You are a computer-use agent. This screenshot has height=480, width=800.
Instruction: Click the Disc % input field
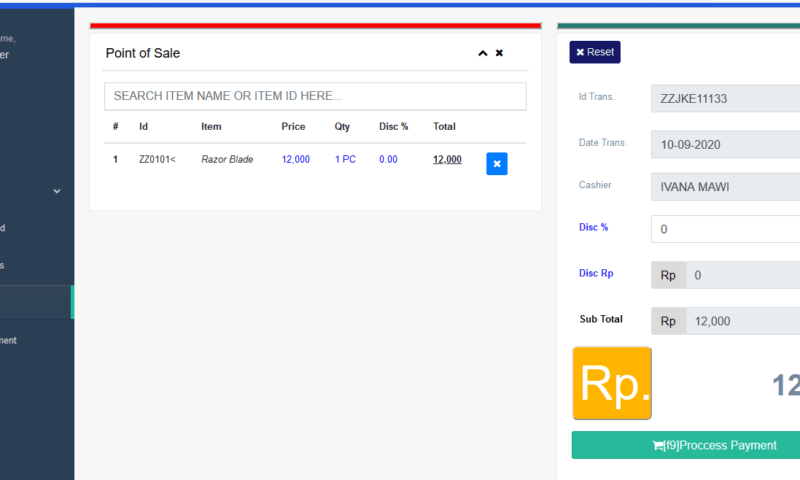(x=725, y=229)
